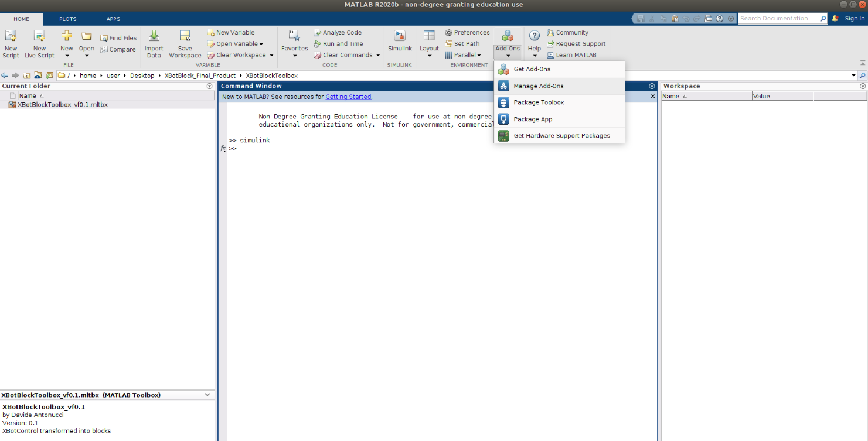The height and width of the screenshot is (441, 868).
Task: Click the Search Documentation field
Action: pyautogui.click(x=778, y=19)
